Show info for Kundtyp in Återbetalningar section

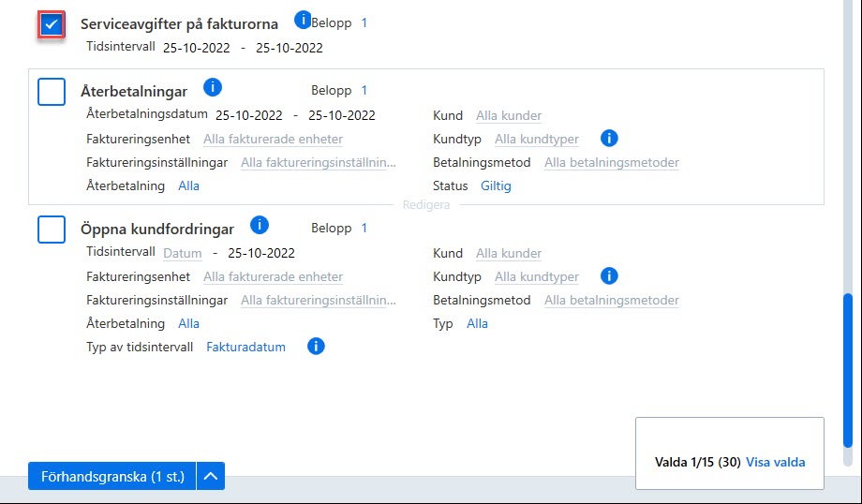click(609, 138)
